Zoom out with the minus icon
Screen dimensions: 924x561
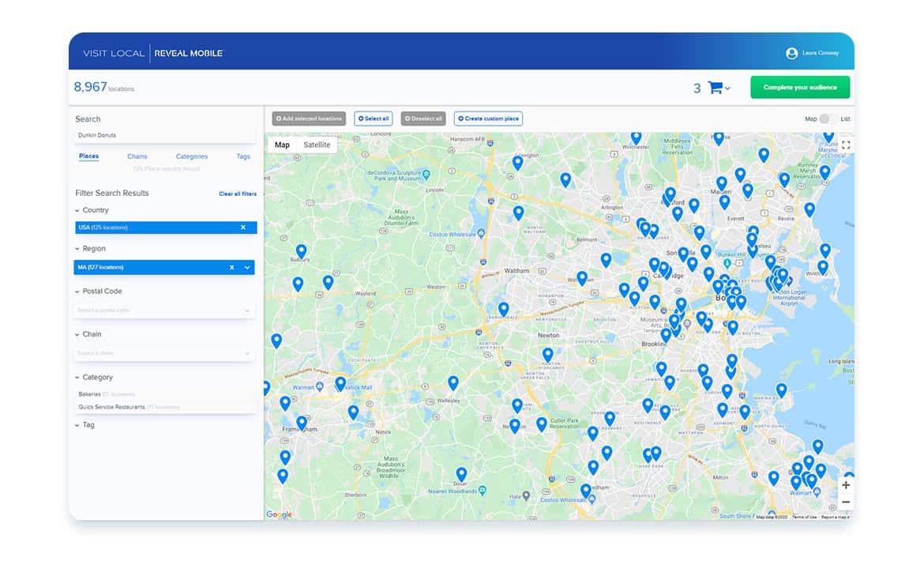coord(846,502)
